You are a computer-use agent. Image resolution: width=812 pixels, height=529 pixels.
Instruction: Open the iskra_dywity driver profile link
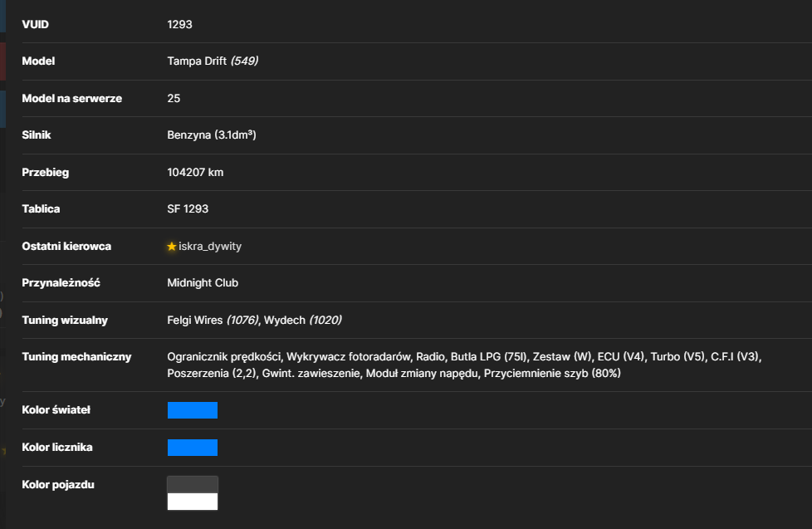tap(210, 247)
